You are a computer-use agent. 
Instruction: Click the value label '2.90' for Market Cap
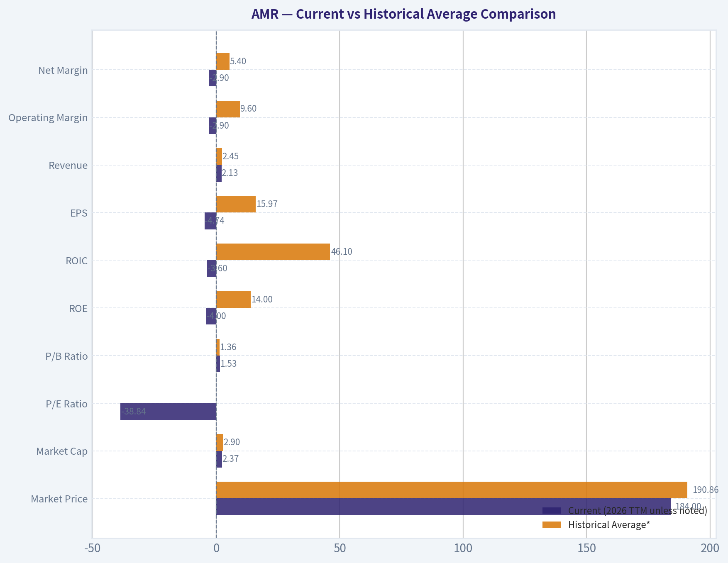click(x=232, y=442)
